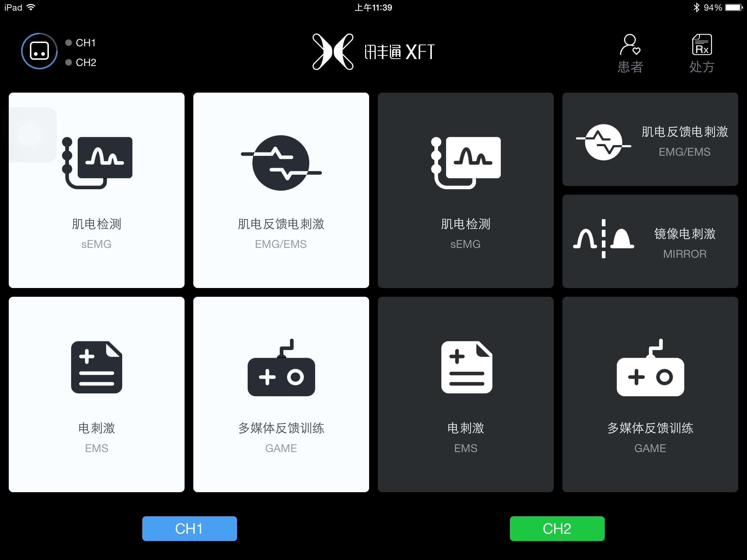Tap the 镜像电刺激 label

[x=685, y=234]
